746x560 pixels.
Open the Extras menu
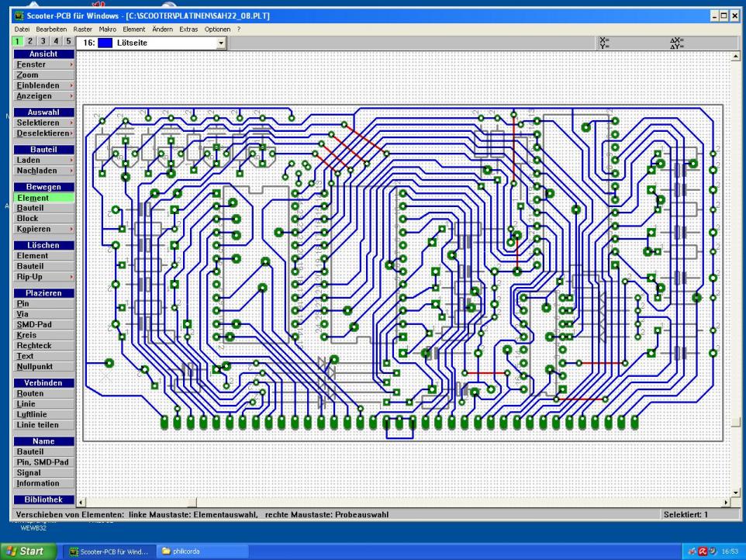tap(188, 29)
